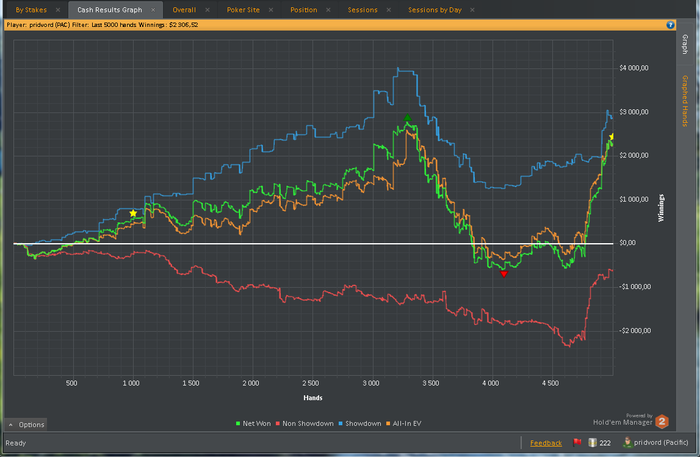Click the player avatar icon for pridvord
Screen dimensions: 700x457
coord(627,442)
